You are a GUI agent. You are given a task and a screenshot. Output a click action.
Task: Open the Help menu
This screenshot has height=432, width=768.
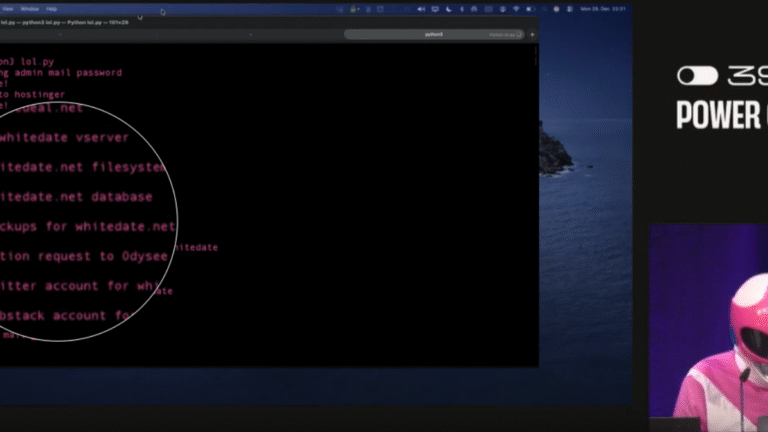pos(51,8)
